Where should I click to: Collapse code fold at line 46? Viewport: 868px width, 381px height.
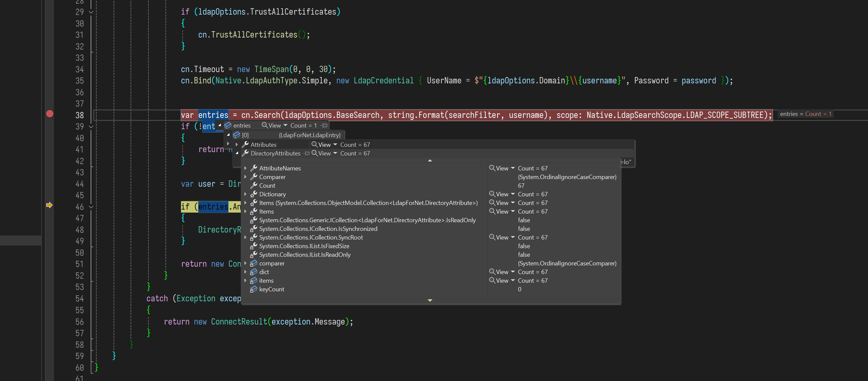(91, 207)
